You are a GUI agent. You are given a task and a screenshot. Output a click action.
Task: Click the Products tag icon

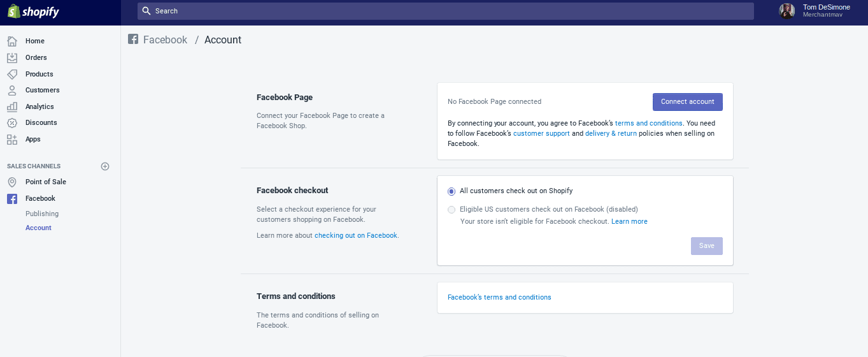[x=12, y=74]
